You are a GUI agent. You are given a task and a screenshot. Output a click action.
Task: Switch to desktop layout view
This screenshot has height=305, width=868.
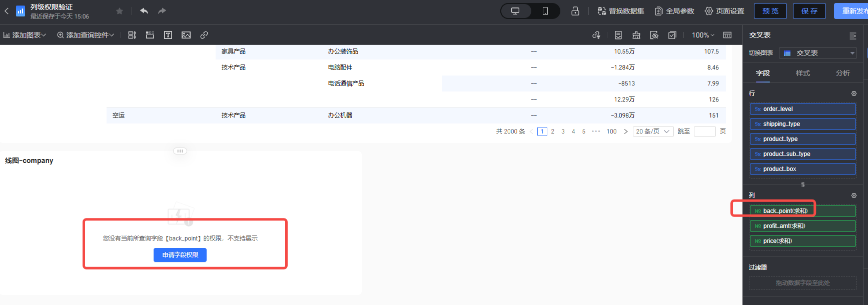[515, 11]
